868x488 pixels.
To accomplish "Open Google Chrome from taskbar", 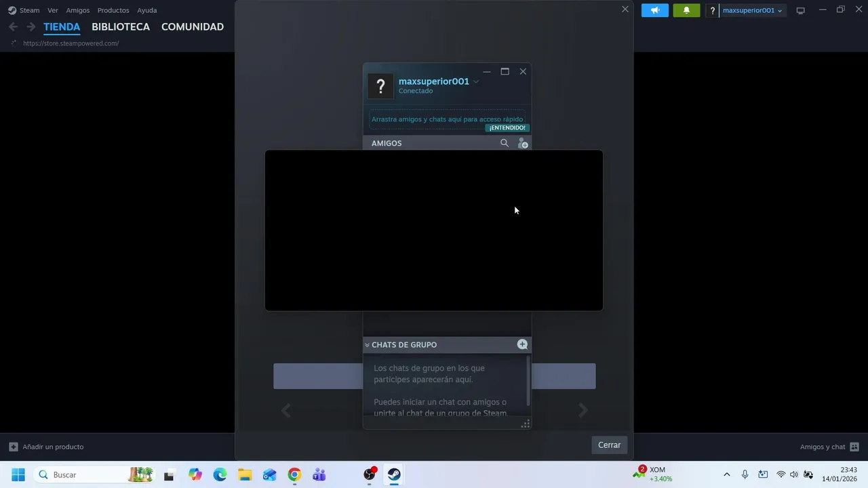I will point(294,474).
